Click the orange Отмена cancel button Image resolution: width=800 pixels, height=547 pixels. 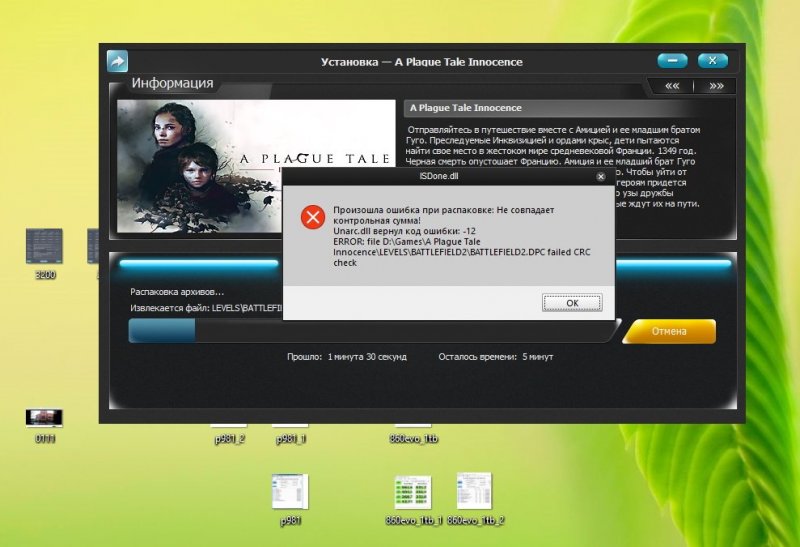point(669,331)
